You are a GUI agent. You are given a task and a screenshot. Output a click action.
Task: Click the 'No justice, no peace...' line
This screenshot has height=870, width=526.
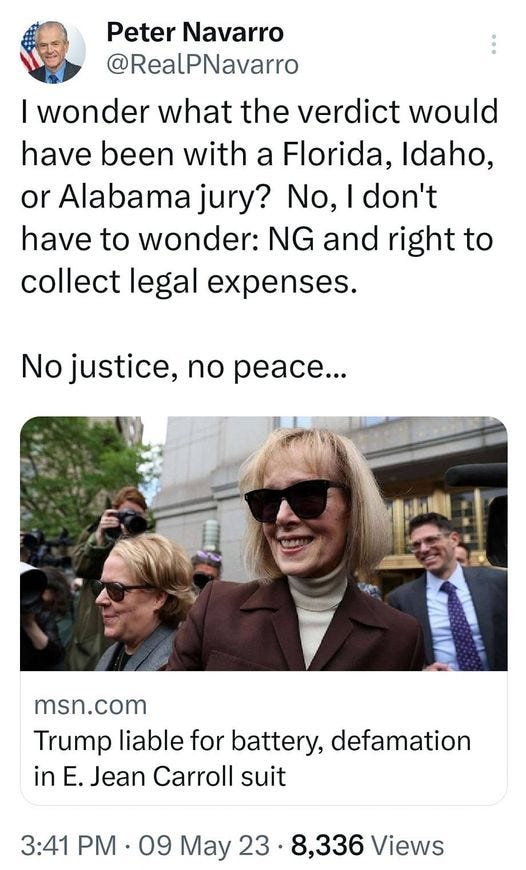click(184, 367)
